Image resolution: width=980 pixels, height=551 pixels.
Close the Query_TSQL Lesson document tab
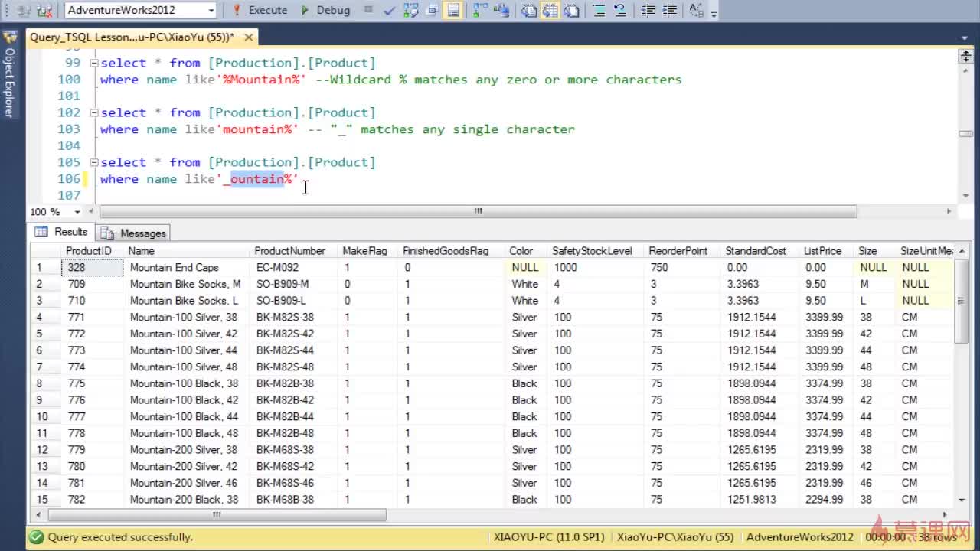(x=249, y=37)
